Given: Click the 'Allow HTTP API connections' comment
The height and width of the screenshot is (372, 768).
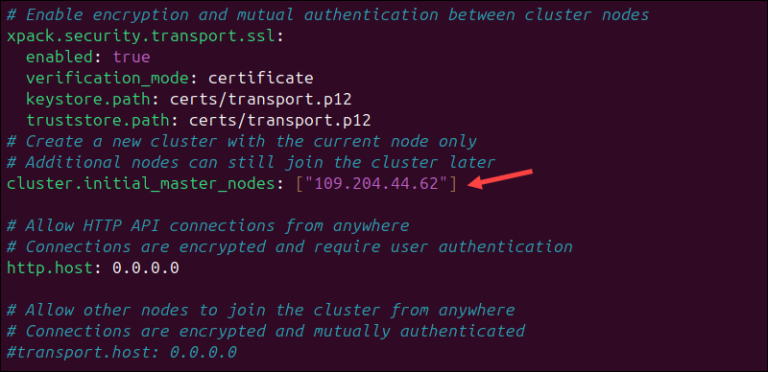Looking at the screenshot, I should (208, 226).
